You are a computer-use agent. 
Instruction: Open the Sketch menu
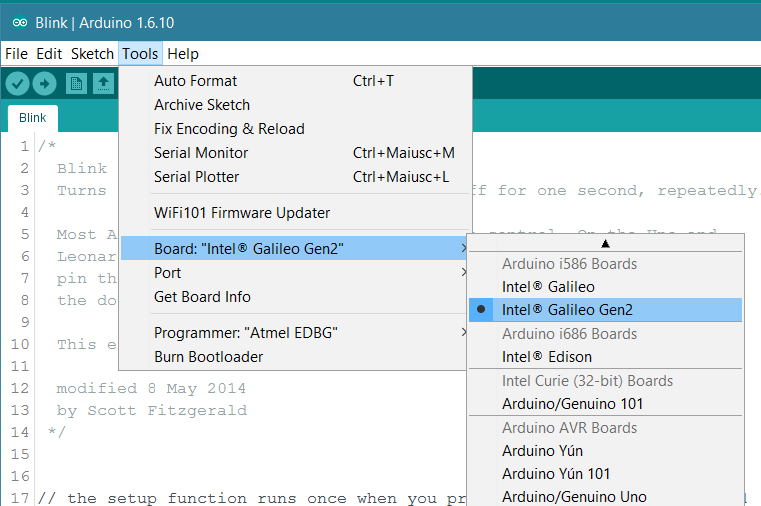point(92,54)
